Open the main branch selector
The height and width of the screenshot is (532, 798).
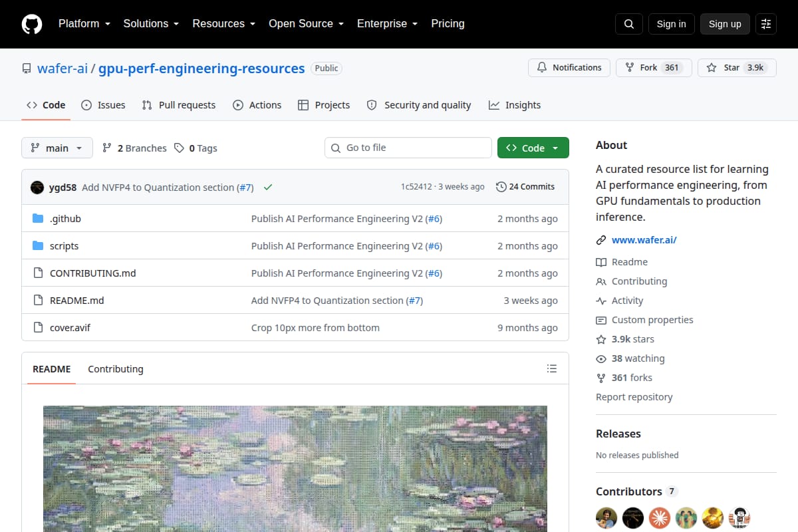[57, 148]
